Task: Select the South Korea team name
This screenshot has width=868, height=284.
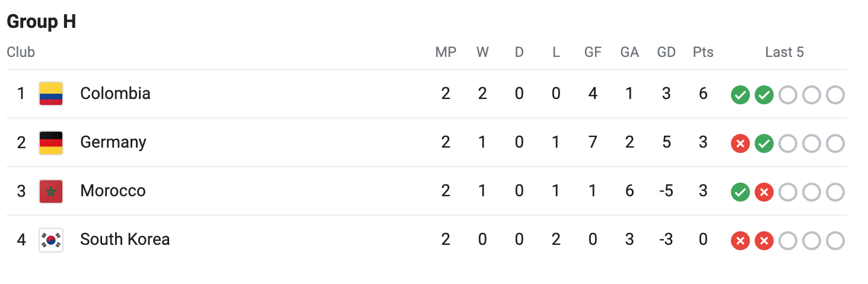Action: pos(125,240)
